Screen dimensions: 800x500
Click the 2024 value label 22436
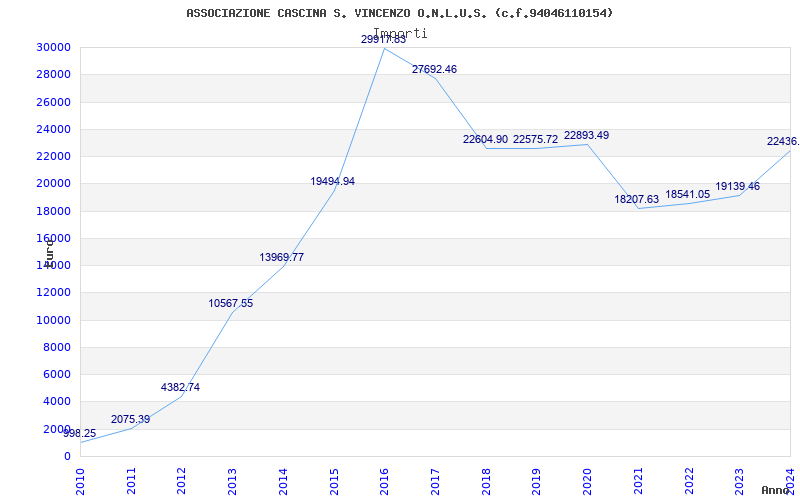pyautogui.click(x=783, y=141)
